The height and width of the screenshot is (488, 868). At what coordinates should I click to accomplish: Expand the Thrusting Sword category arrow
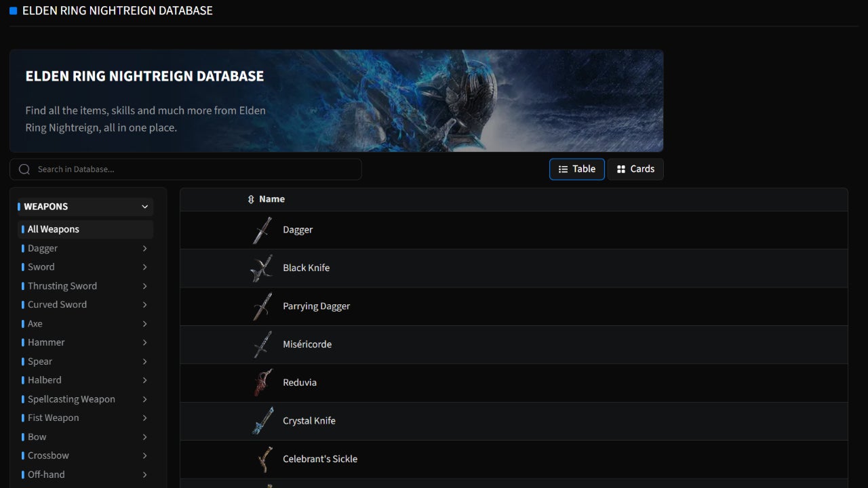[144, 286]
